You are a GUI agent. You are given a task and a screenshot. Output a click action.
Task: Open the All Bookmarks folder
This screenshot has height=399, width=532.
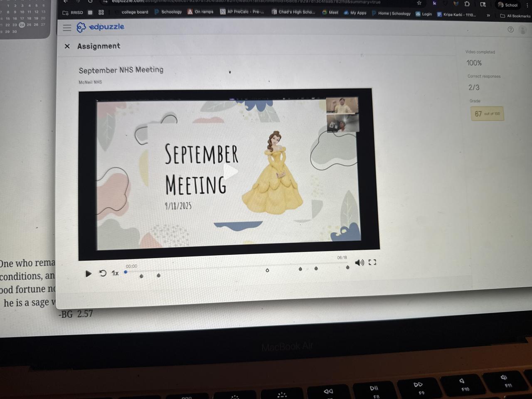515,16
